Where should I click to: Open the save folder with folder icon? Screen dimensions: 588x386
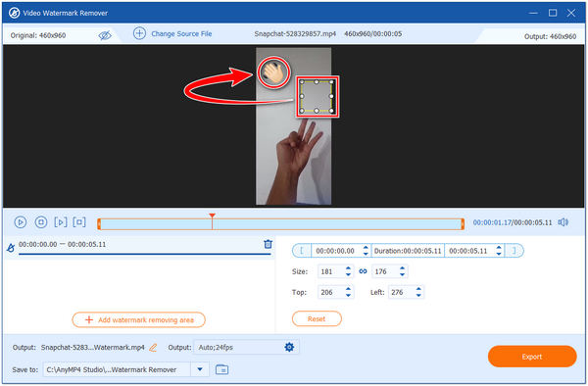click(x=222, y=369)
